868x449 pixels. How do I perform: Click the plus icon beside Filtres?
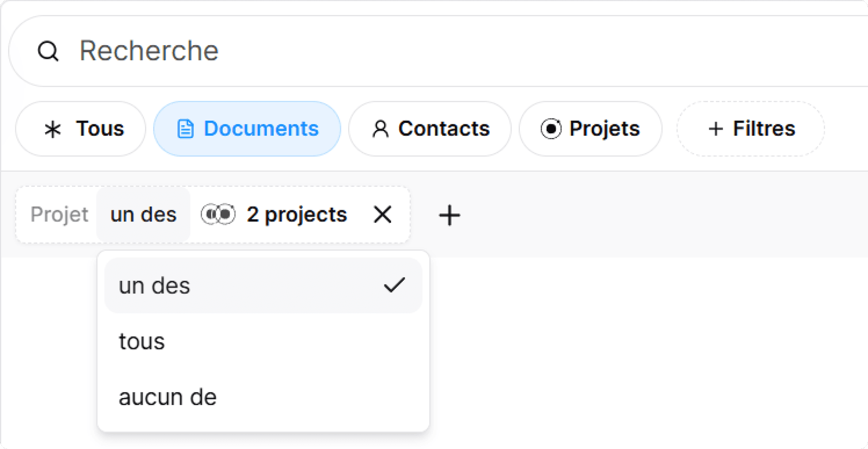coord(716,129)
